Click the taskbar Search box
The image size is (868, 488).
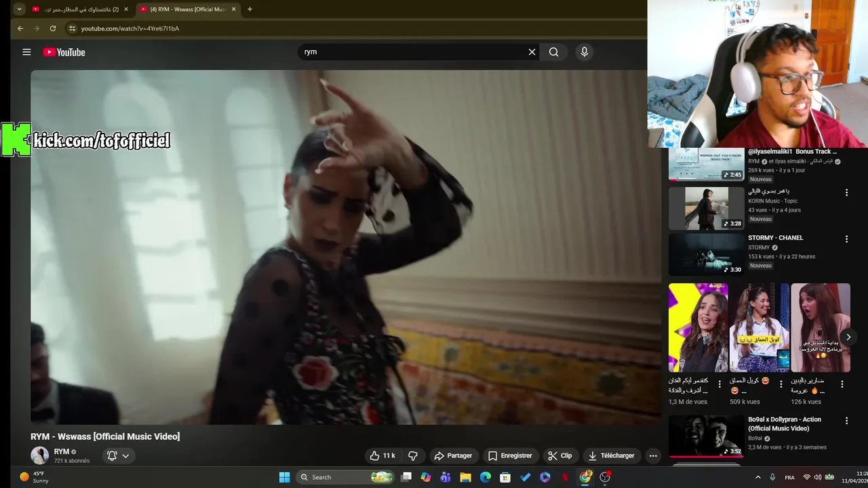click(x=346, y=477)
